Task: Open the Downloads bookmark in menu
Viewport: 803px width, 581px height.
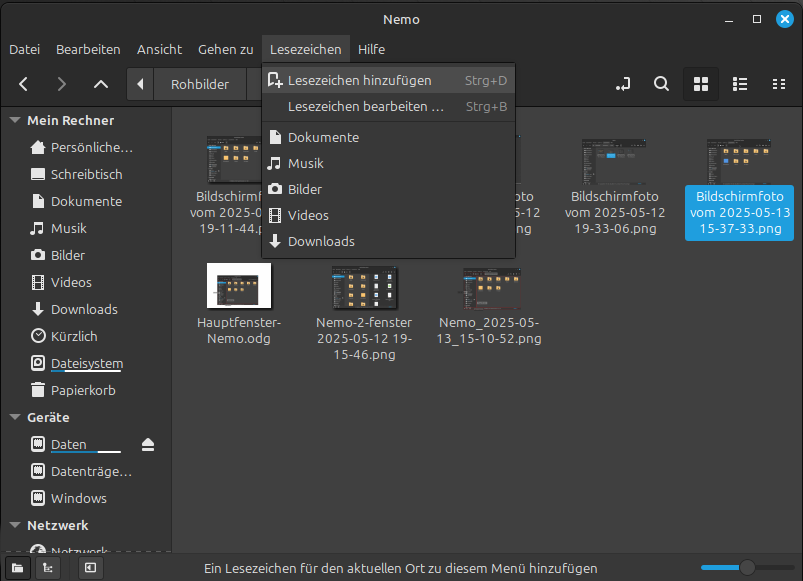Action: point(321,241)
